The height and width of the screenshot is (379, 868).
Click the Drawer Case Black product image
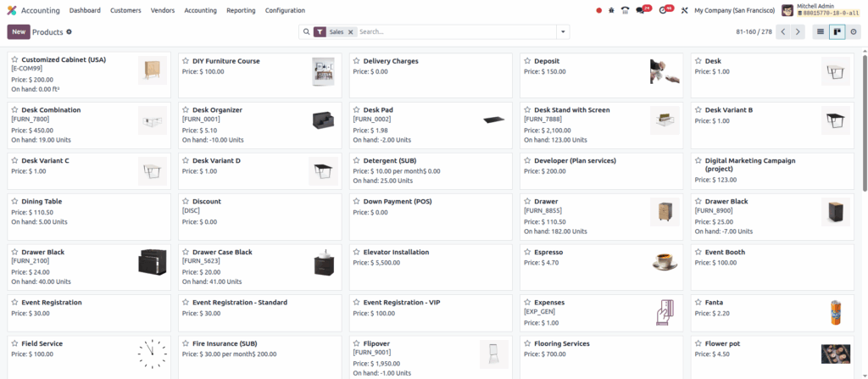click(x=324, y=263)
